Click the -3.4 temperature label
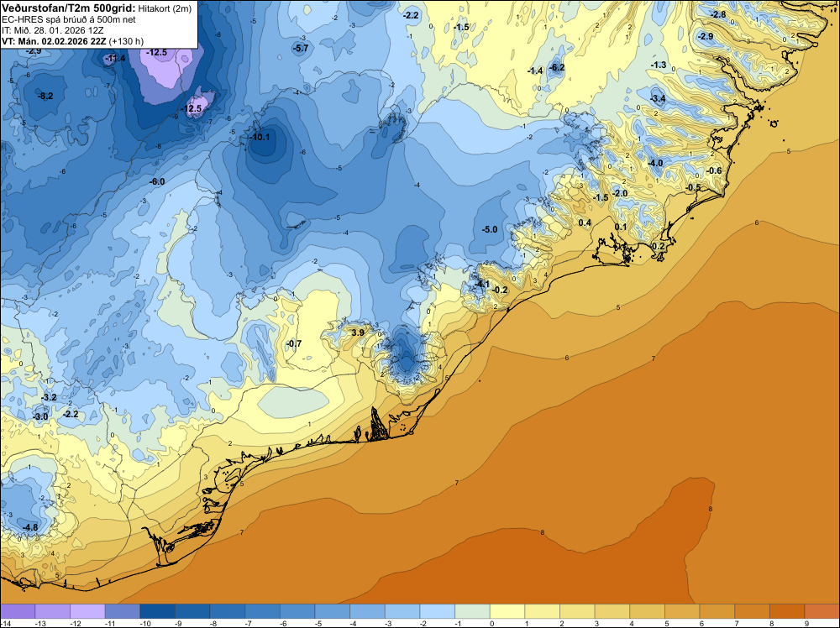The height and width of the screenshot is (628, 840). (x=658, y=98)
